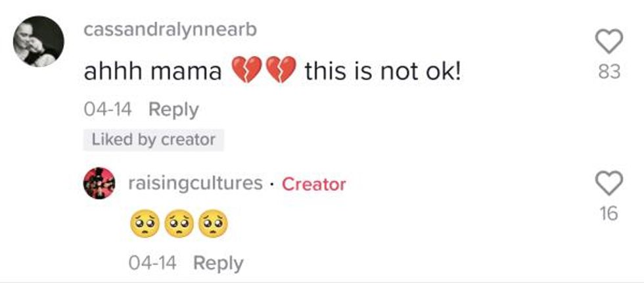Click the first broken heart emoji
This screenshot has height=283, width=644.
coord(245,70)
